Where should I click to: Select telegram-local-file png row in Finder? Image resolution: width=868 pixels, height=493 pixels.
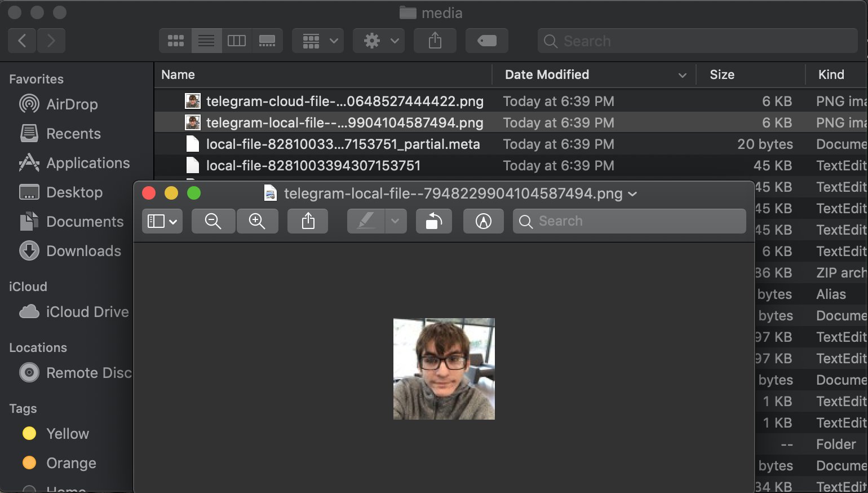point(511,123)
